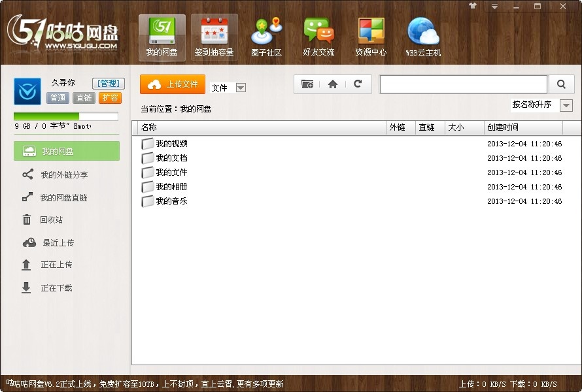Sort by 大小 column header

click(x=465, y=127)
